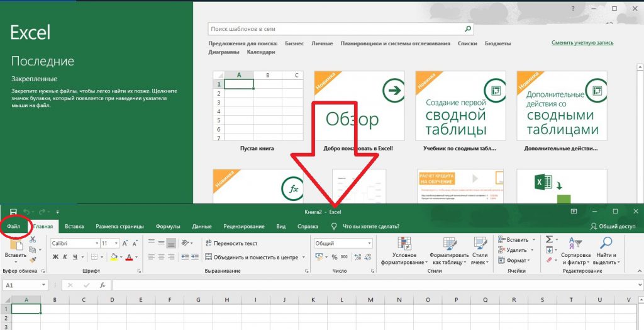
Task: Toggle Wrap Text (Переносить текст)
Action: point(231,243)
